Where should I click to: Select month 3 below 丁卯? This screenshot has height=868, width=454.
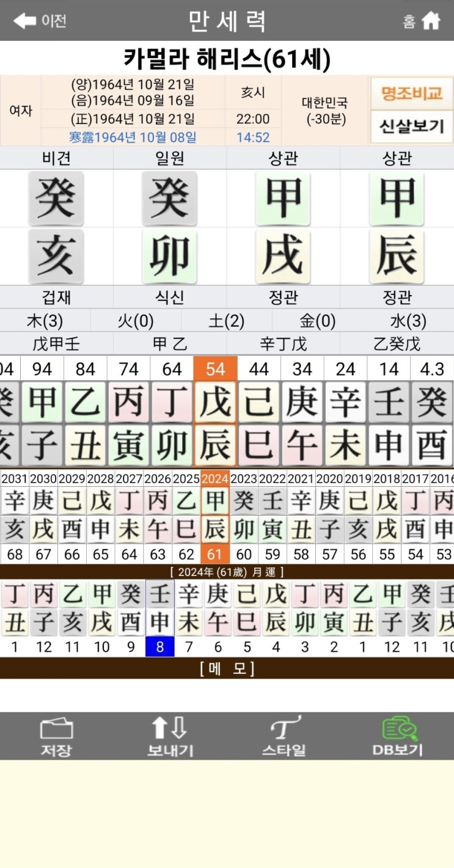pyautogui.click(x=306, y=647)
